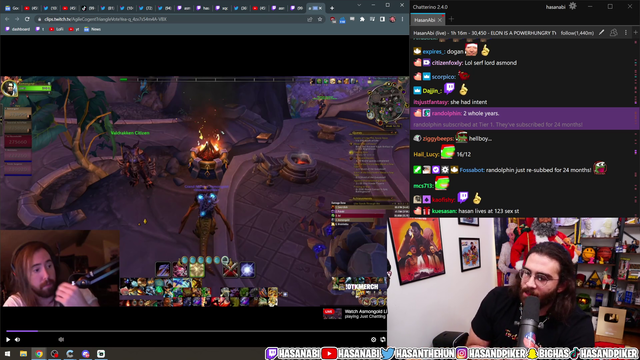
Task: Open split three-dot menu in Chatterino
Action: click(x=626, y=33)
